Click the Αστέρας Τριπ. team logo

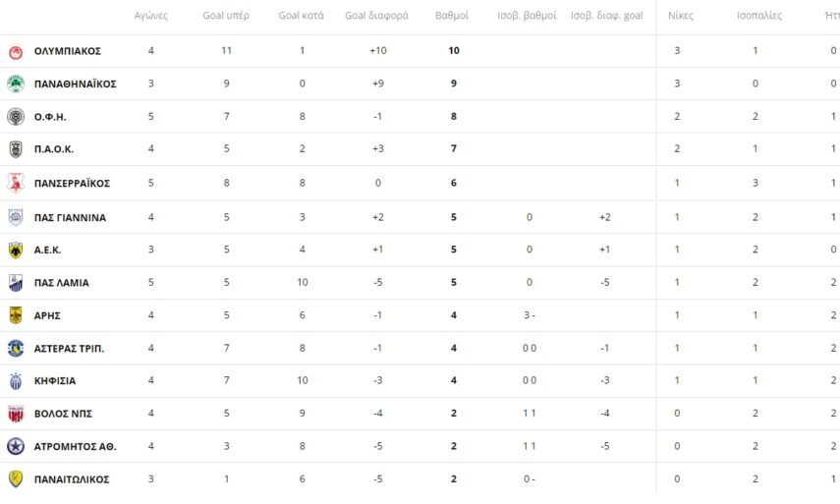coord(16,348)
